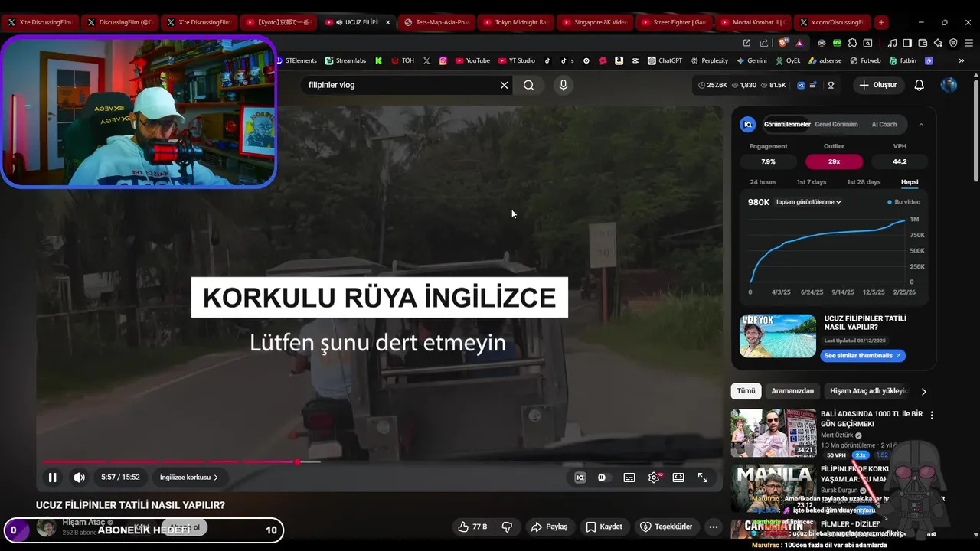This screenshot has height=551, width=980.
Task: Click the Paylaş share button
Action: (x=550, y=527)
